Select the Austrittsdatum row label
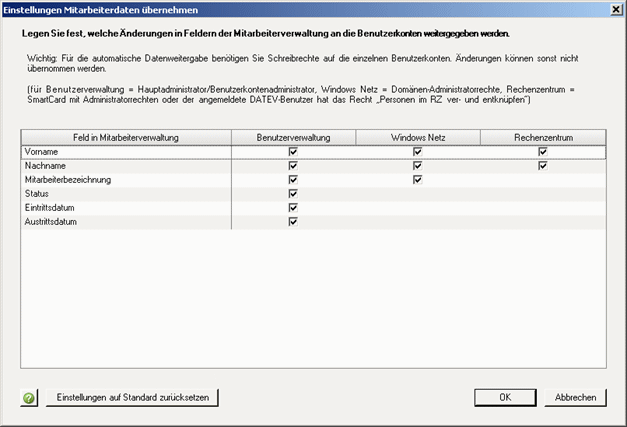The width and height of the screenshot is (627, 427). coord(51,222)
